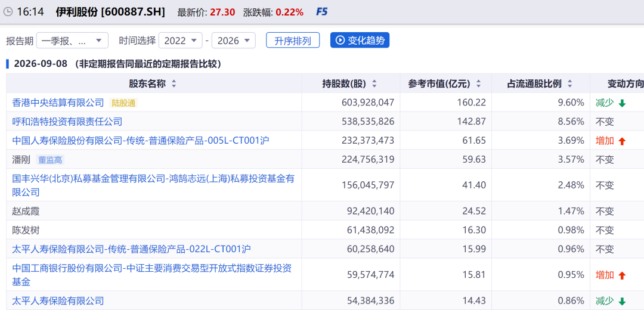The width and height of the screenshot is (644, 310).
Task: Click float share ratio 3.57%
Action: click(x=571, y=159)
